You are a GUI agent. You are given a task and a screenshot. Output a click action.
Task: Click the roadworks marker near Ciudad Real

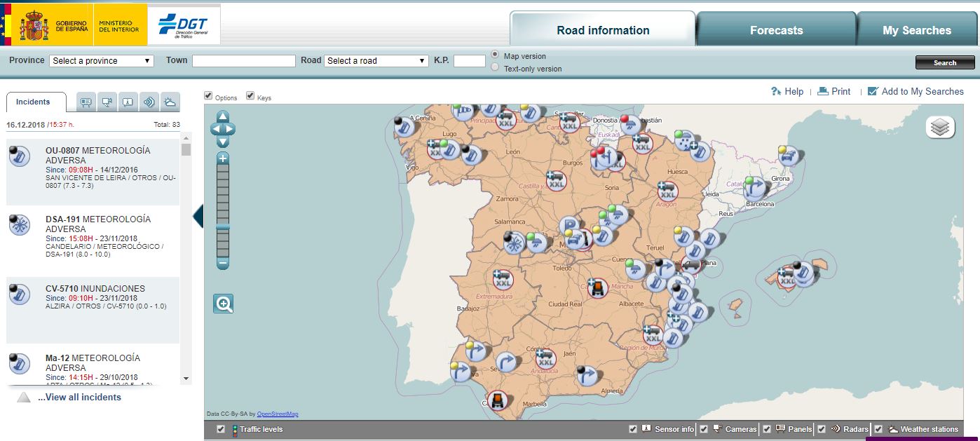tap(597, 287)
